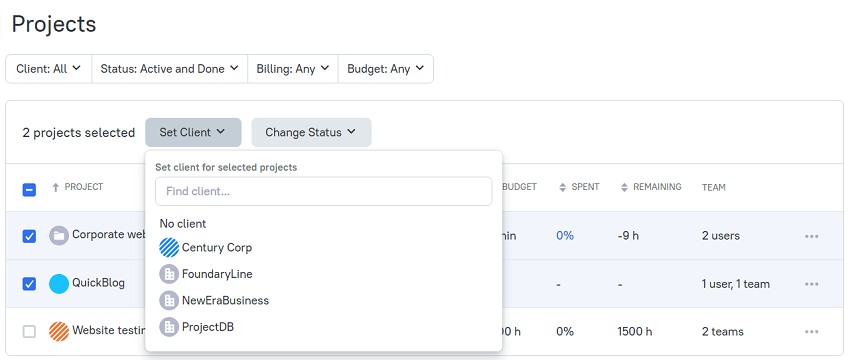This screenshot has width=850, height=360.
Task: Click the FoundaryLine building icon
Action: pyautogui.click(x=169, y=274)
